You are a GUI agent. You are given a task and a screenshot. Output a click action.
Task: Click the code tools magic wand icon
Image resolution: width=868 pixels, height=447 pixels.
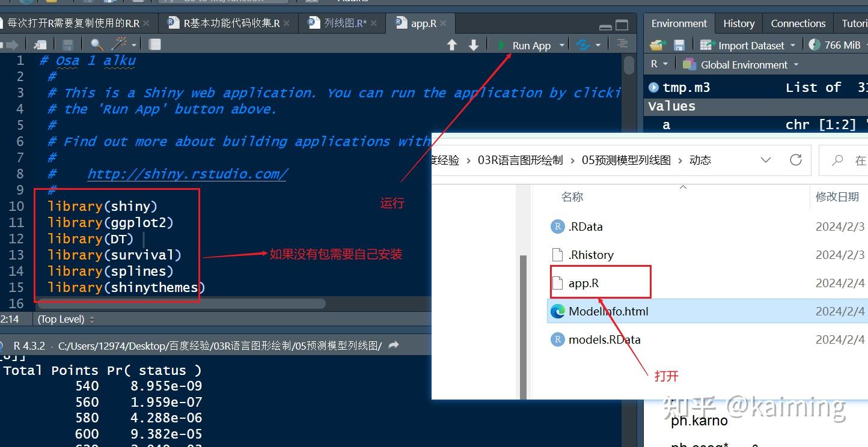click(120, 44)
